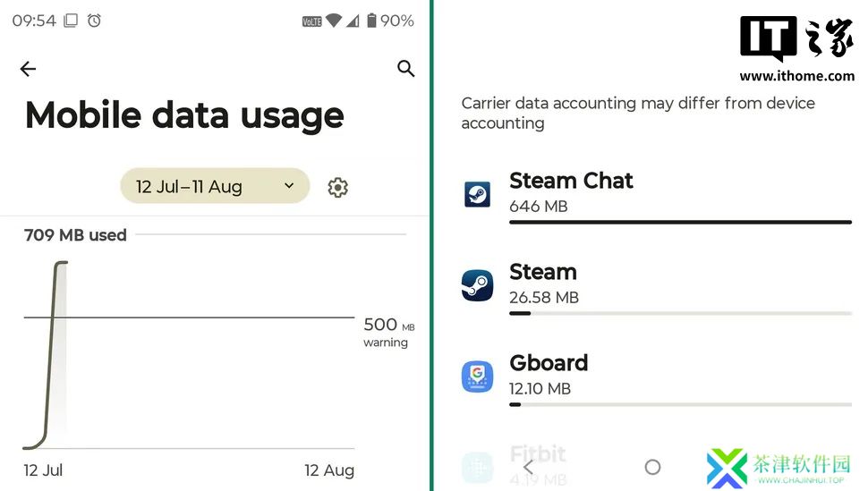868x491 pixels.
Task: Click the 500 MB warning line
Action: click(189, 317)
